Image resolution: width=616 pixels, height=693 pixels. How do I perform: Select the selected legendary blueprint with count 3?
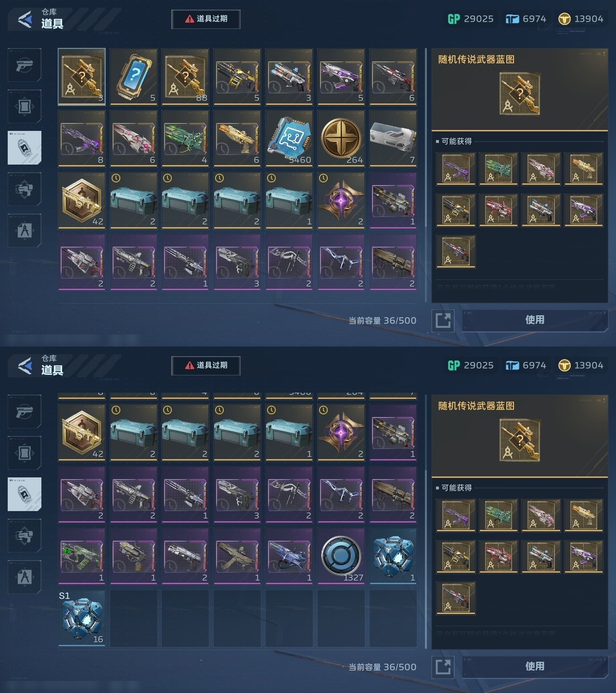tap(82, 77)
